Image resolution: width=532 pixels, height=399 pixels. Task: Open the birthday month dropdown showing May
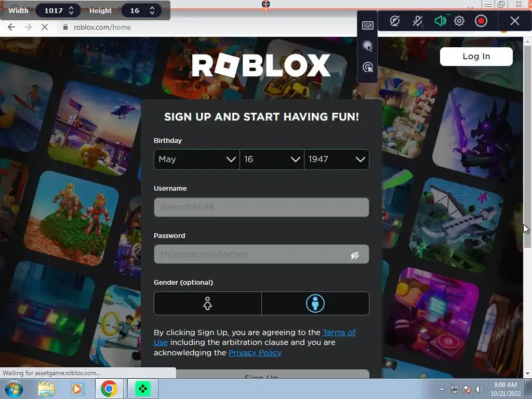point(197,159)
